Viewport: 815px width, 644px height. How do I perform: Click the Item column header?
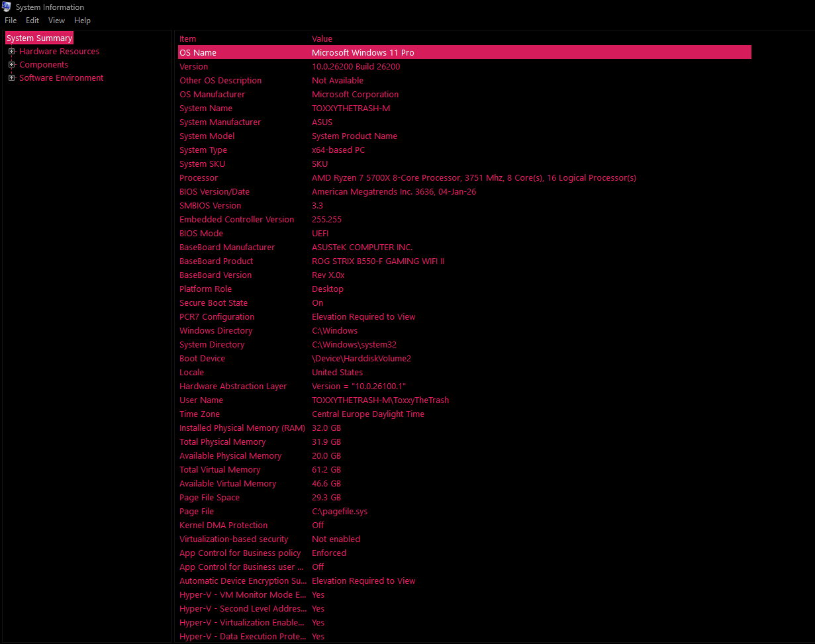click(187, 39)
